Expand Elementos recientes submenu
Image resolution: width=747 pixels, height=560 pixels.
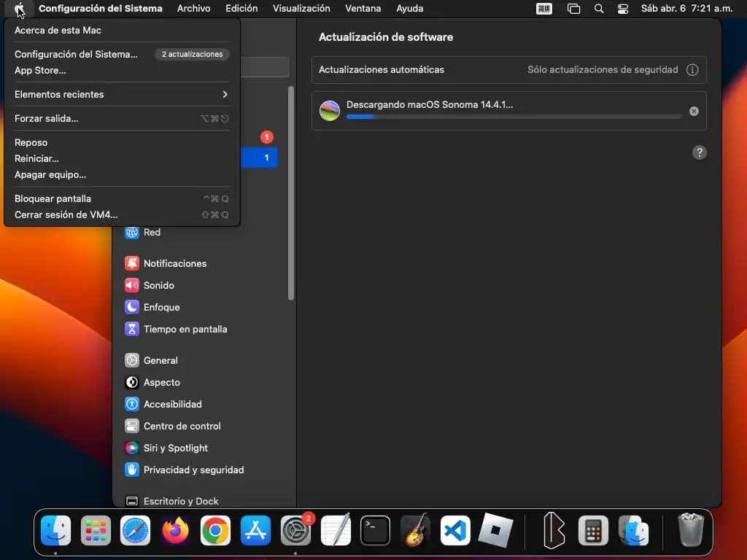pos(122,94)
